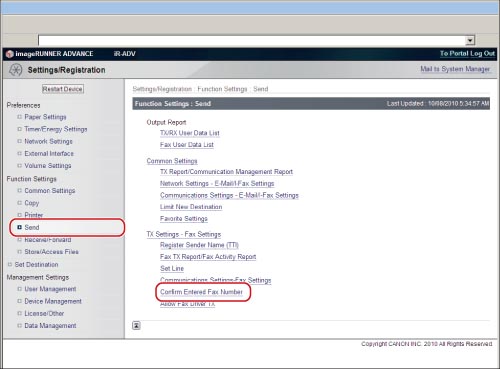The height and width of the screenshot is (369, 500).
Task: Open Register Sender Name (TTI)
Action: [199, 245]
